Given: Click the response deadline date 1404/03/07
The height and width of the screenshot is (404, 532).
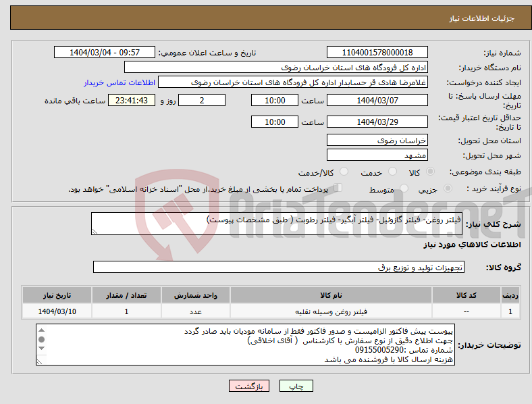Looking at the screenshot, I should click(377, 100).
